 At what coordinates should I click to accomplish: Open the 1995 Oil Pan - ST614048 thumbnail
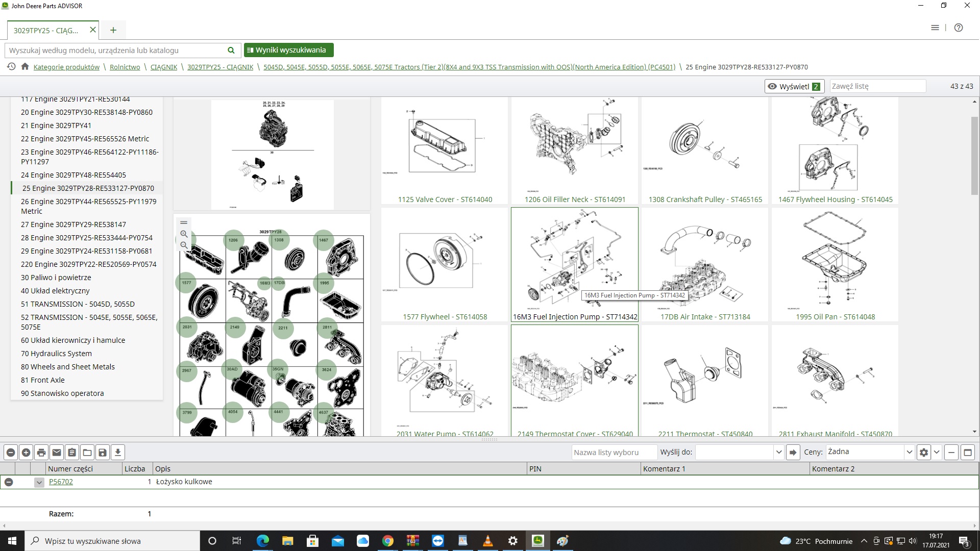click(835, 264)
